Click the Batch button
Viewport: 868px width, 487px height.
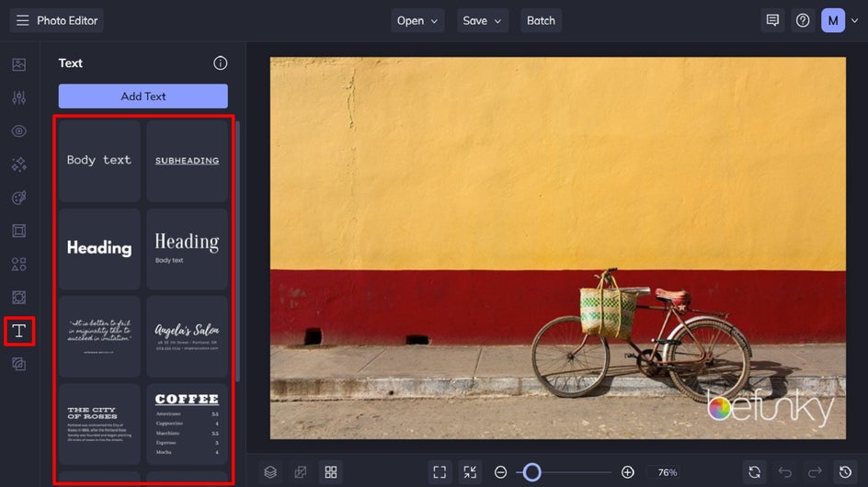541,20
